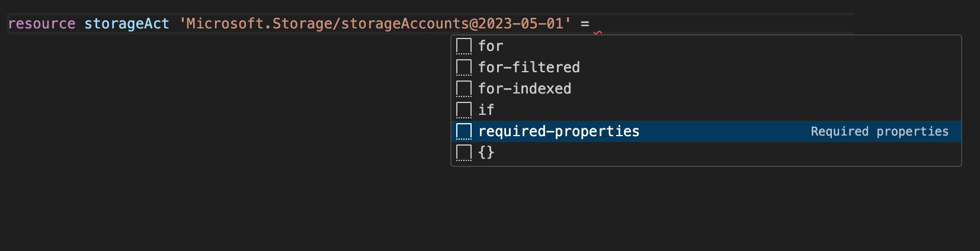The height and width of the screenshot is (251, 980).
Task: Accept the 'required-properties' suggestion label
Action: click(x=559, y=131)
